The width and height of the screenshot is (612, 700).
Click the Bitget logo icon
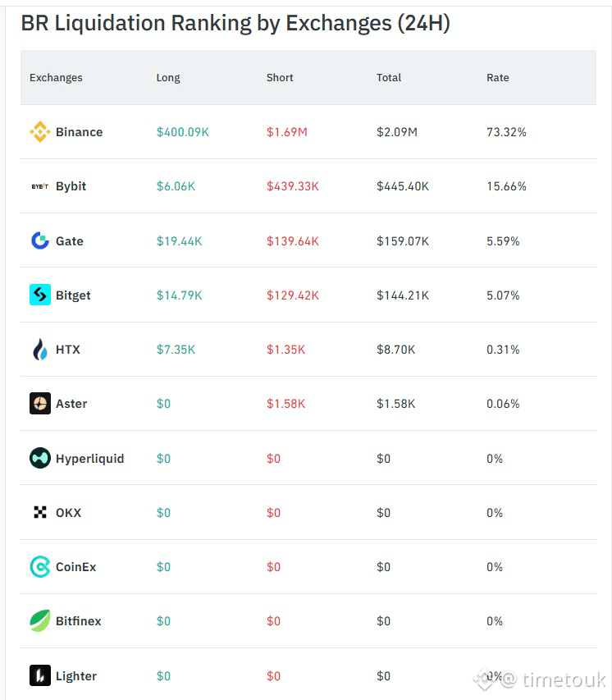pos(39,295)
